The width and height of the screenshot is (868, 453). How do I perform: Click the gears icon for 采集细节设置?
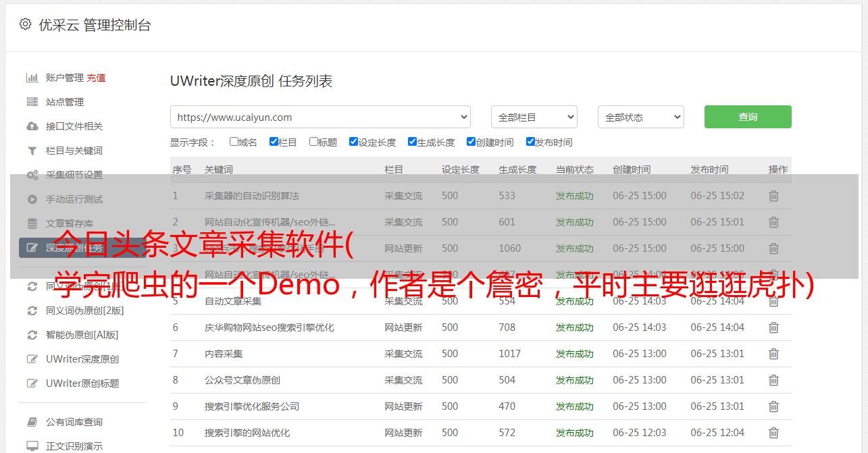32,175
